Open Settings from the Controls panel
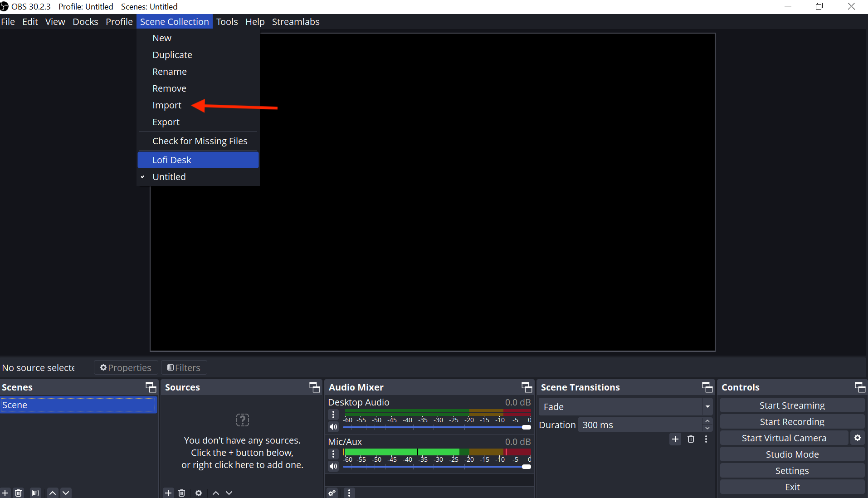The height and width of the screenshot is (498, 868). coord(792,470)
